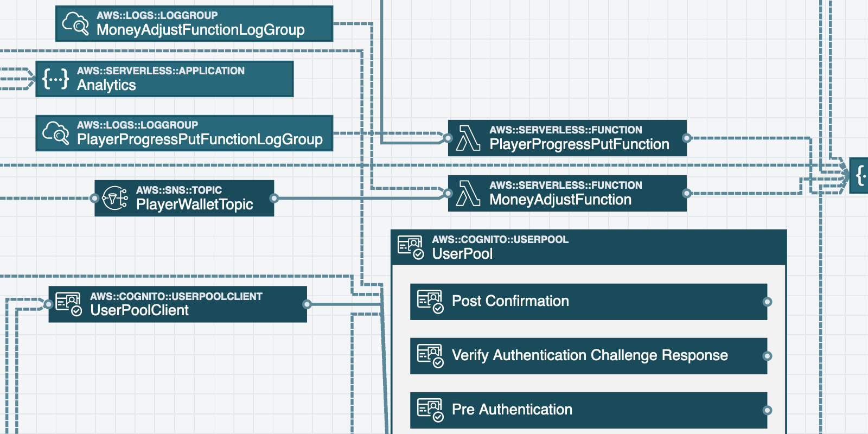Viewport: 868px width, 434px height.
Task: Click the PlayerWalletTopic SNS topic icon
Action: point(115,199)
